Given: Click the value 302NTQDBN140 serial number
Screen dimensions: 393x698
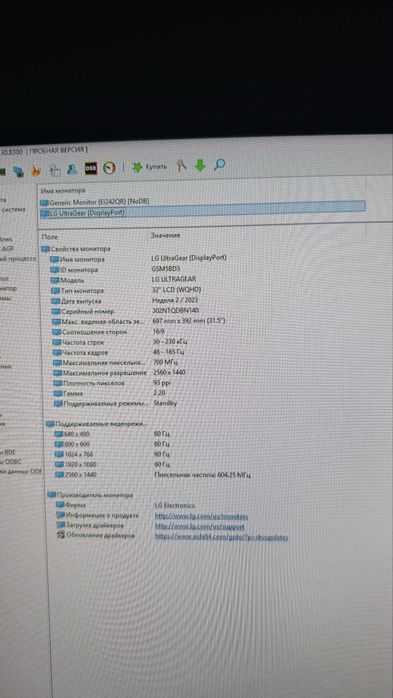Looking at the screenshot, I should click(176, 310).
